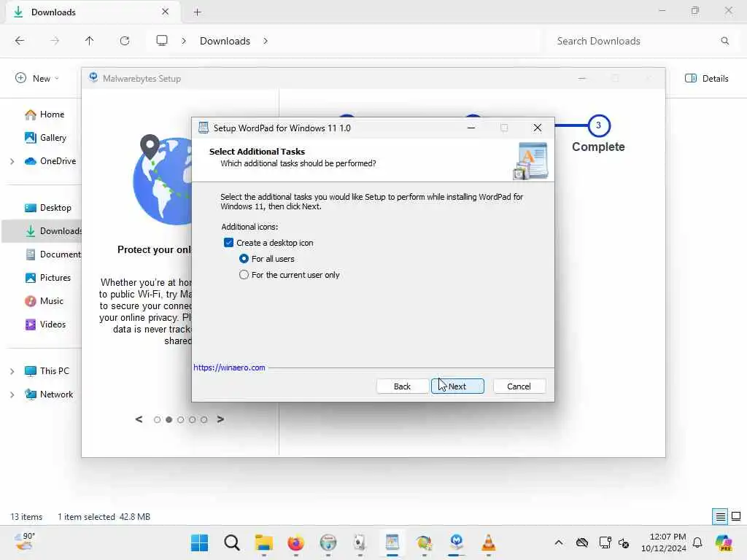Open Network in navigation pane

coord(49,394)
